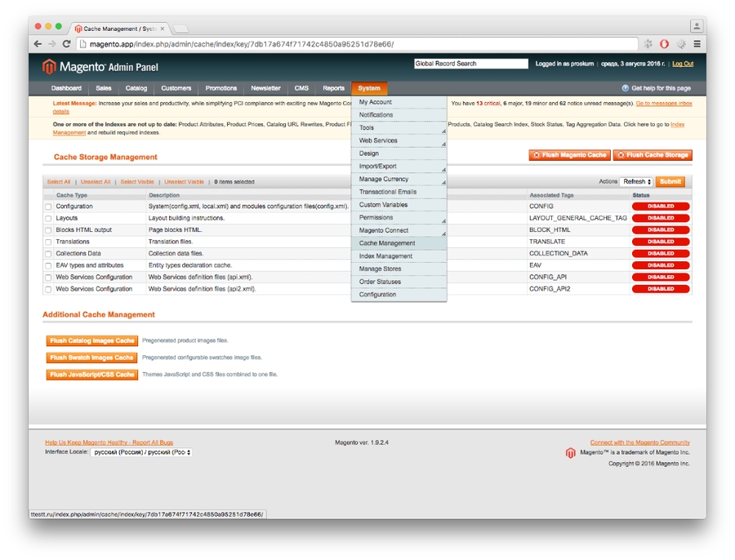The height and width of the screenshot is (560, 735).
Task: Open the Interface Locale dropdown
Action: pyautogui.click(x=141, y=452)
